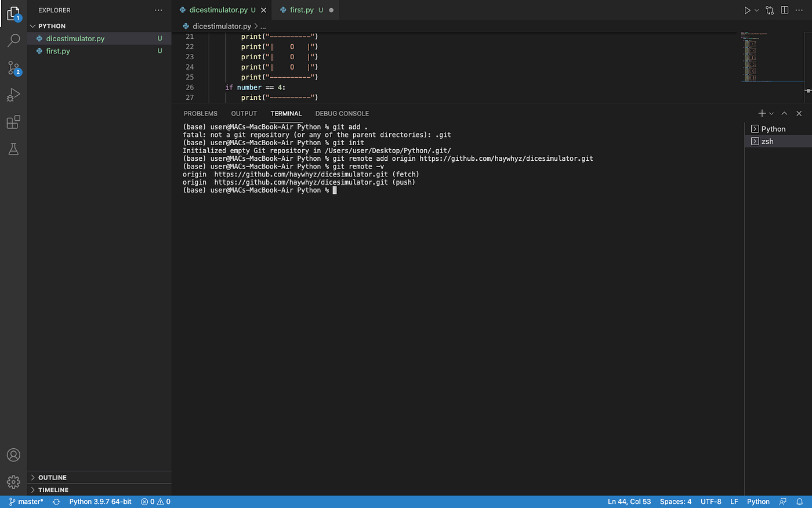The width and height of the screenshot is (812, 508).
Task: Maximize the terminal panel with the chevron
Action: point(784,113)
